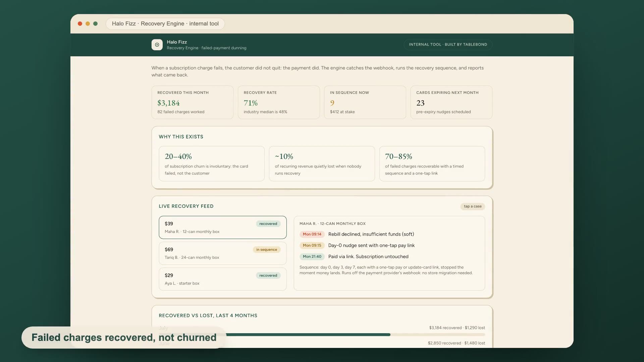644x362 pixels.
Task: Click the Recovery Rate 71% card
Action: pyautogui.click(x=279, y=102)
